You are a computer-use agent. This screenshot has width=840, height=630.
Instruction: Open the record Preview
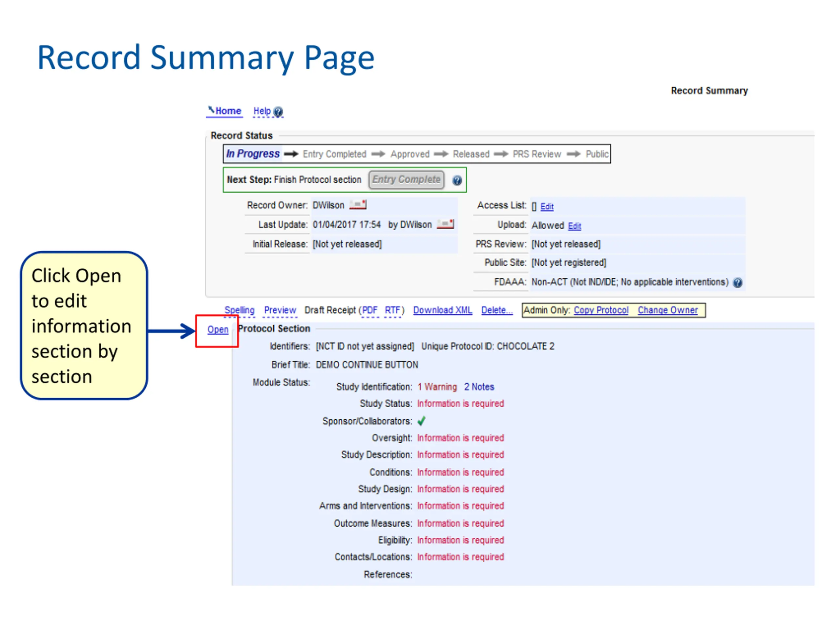click(x=280, y=310)
